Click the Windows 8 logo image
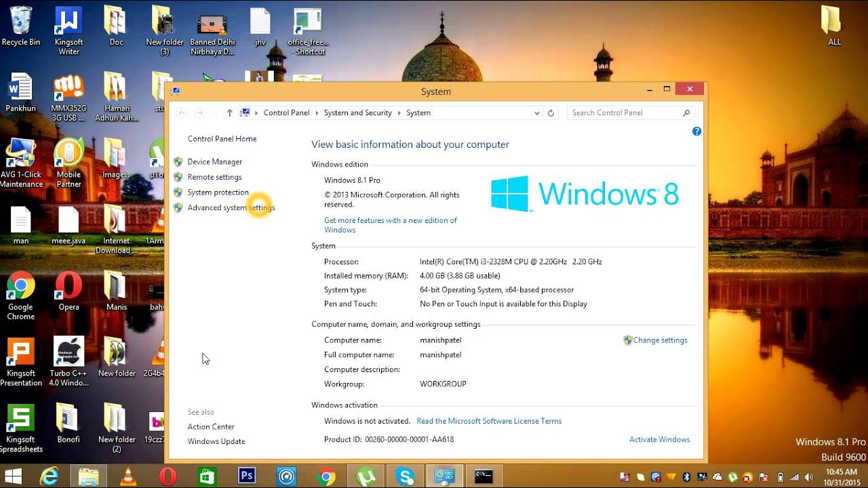 pyautogui.click(x=584, y=194)
